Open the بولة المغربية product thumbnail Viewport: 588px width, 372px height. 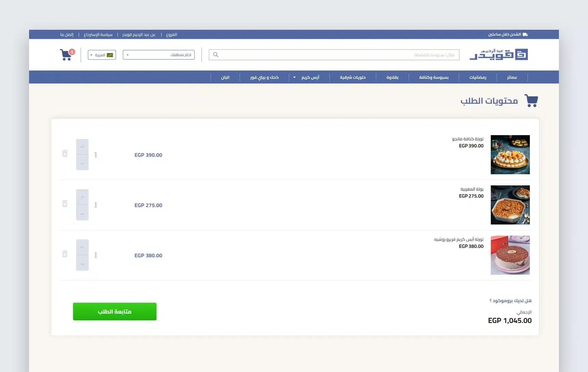point(510,205)
